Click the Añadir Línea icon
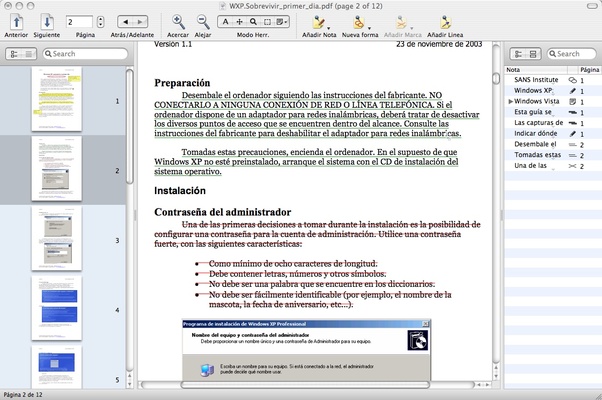This screenshot has height=400, width=602. pos(445,22)
